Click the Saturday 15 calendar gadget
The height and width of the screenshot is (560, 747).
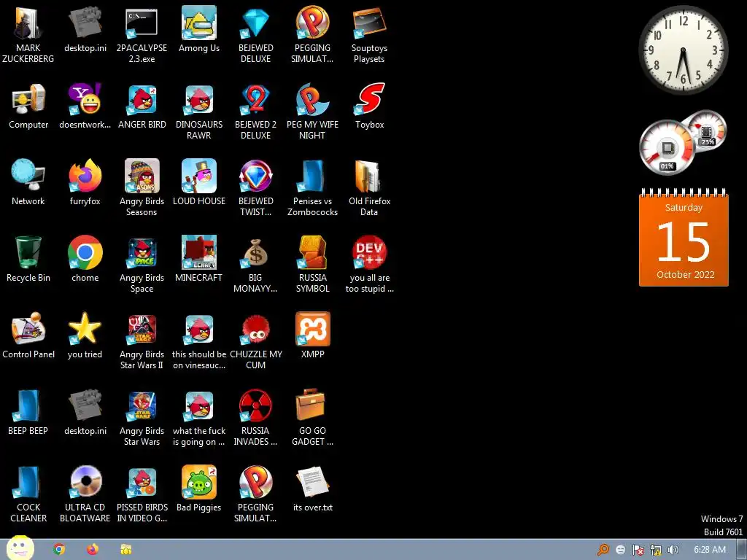coord(684,238)
